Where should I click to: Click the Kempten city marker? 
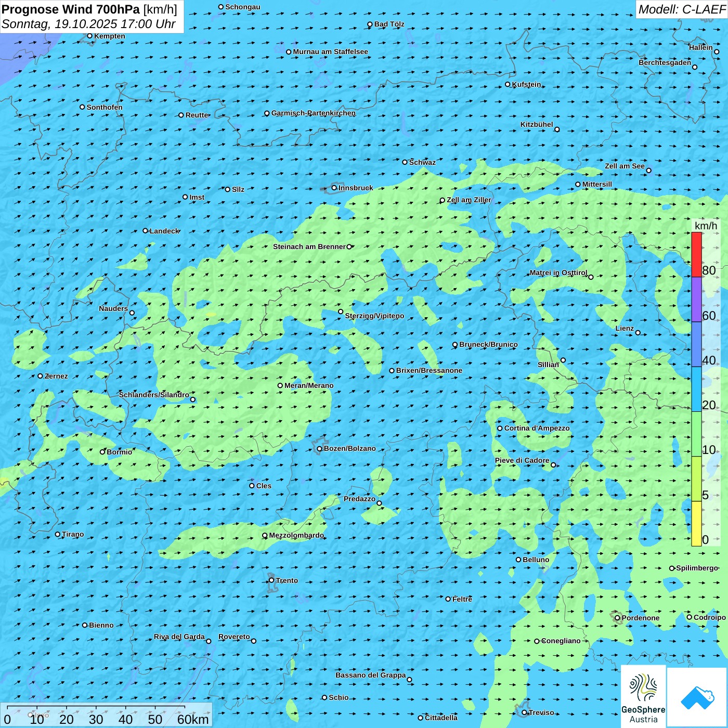(89, 36)
